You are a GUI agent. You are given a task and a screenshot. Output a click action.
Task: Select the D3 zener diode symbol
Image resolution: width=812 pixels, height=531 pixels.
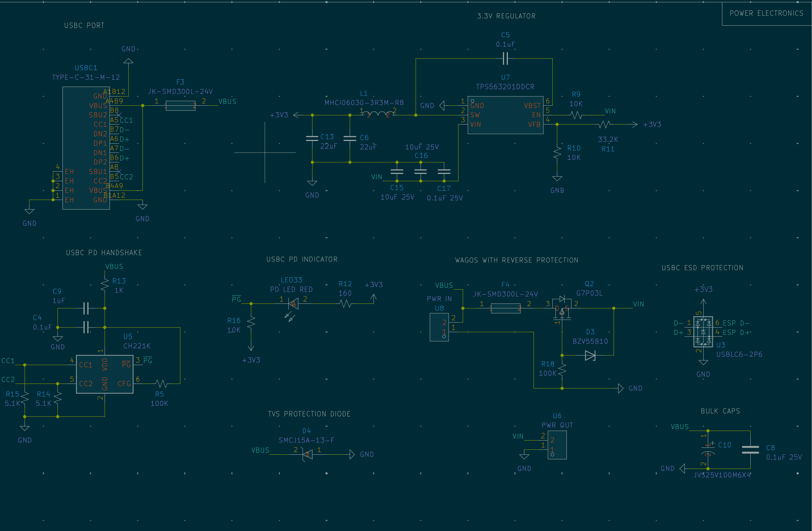pyautogui.click(x=590, y=356)
